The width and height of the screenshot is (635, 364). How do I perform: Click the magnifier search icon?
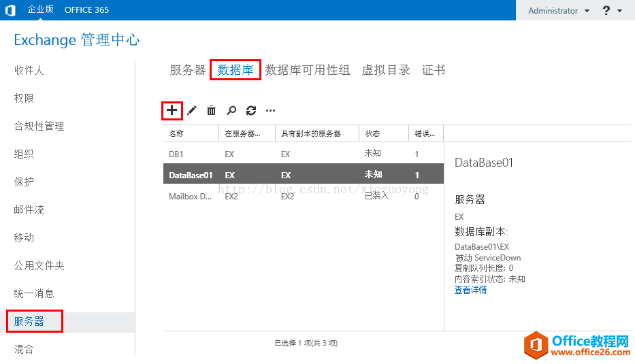(231, 110)
